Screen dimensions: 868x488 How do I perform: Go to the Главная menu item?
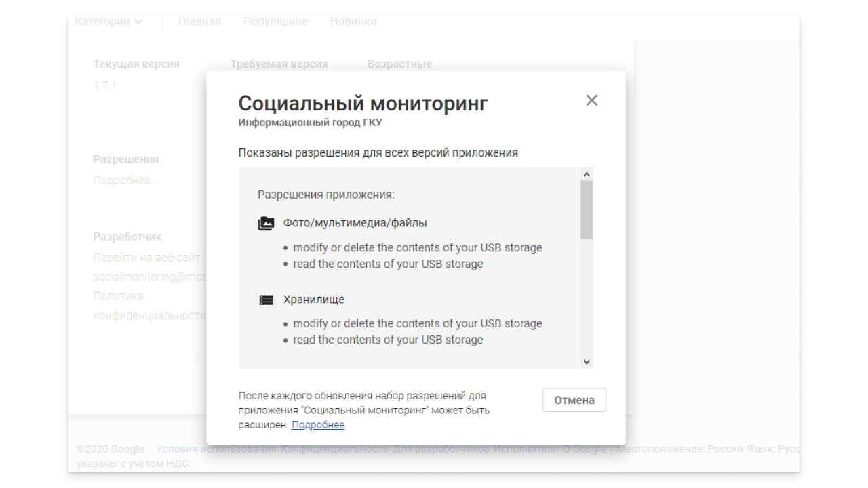point(199,21)
